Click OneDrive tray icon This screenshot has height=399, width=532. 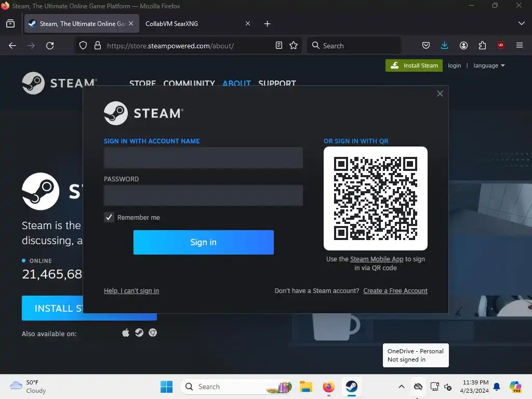(418, 387)
